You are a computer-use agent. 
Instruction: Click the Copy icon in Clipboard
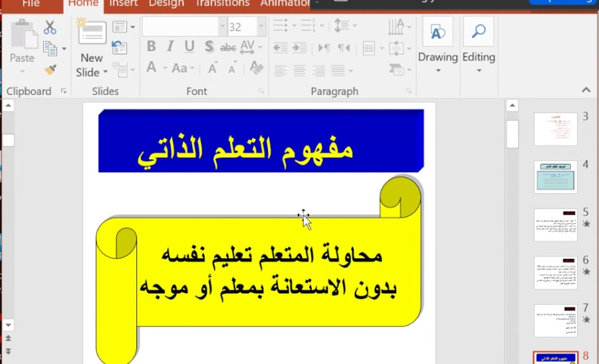pos(50,48)
